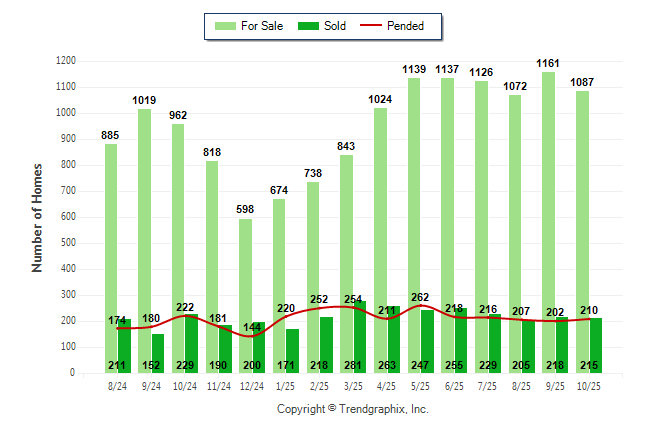
Task: Toggle the Sold series legend label
Action: point(335,26)
